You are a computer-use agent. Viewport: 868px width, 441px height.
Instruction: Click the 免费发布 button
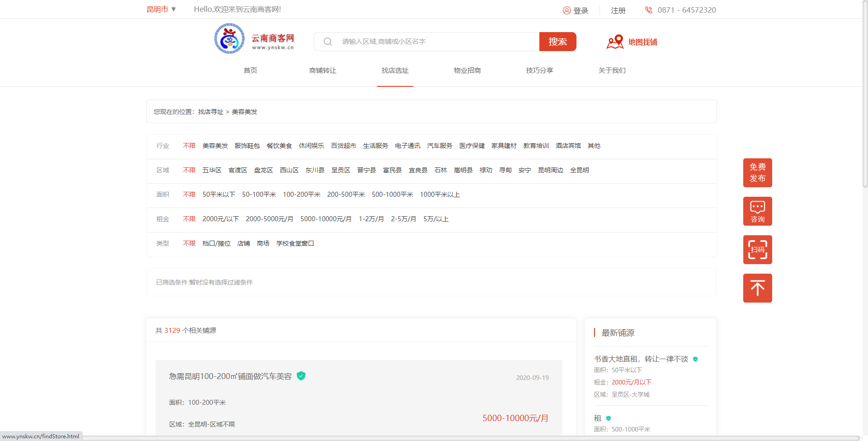(757, 173)
